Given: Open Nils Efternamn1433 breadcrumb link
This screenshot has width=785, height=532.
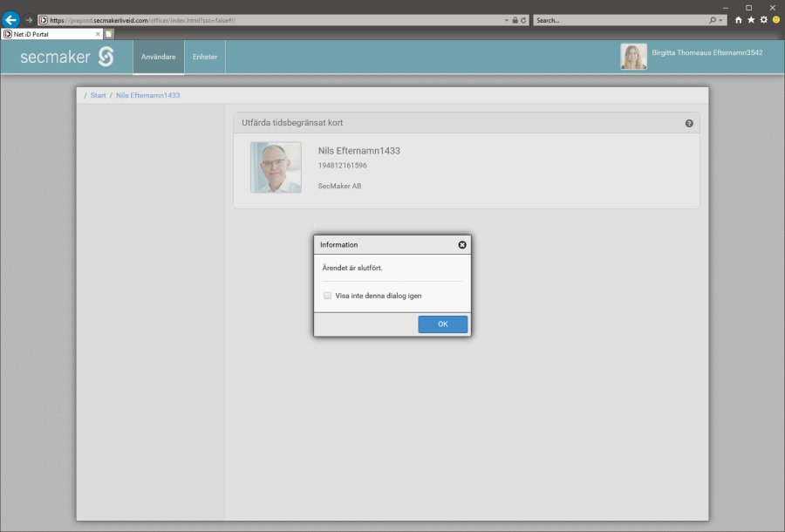Looking at the screenshot, I should 147,95.
